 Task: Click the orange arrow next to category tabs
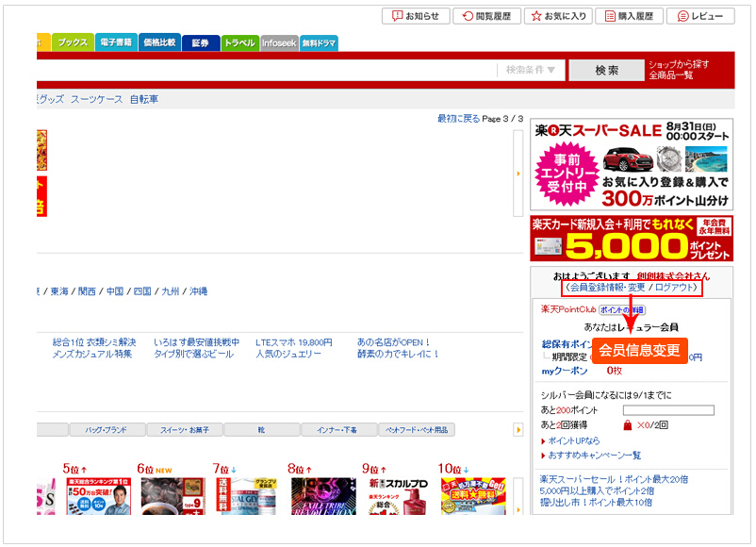point(518,430)
